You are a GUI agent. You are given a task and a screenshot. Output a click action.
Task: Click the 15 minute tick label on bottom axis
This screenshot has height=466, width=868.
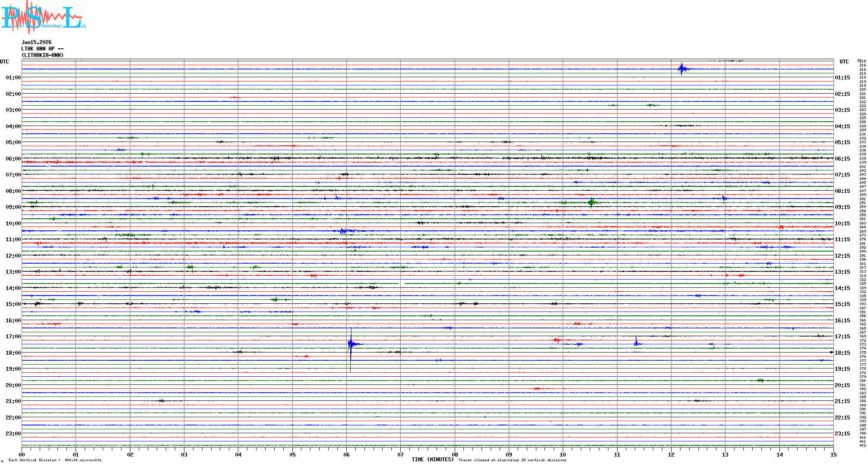point(833,454)
